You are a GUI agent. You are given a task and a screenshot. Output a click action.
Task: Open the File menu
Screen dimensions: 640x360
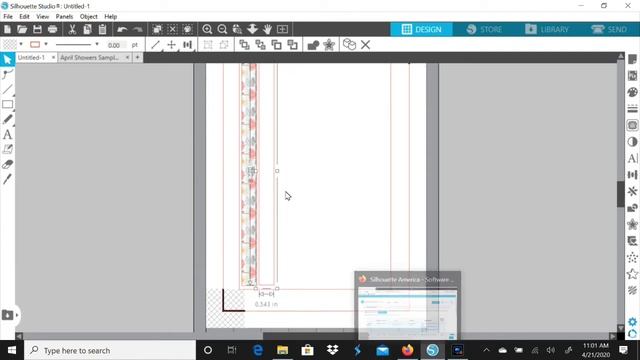[x=8, y=17]
